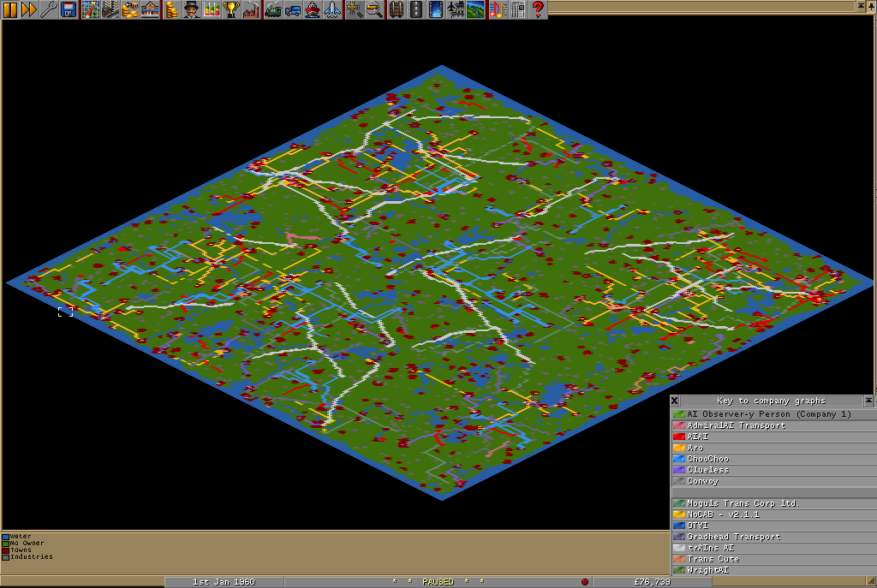Open game options wrench menu
The image size is (877, 588).
pos(49,9)
